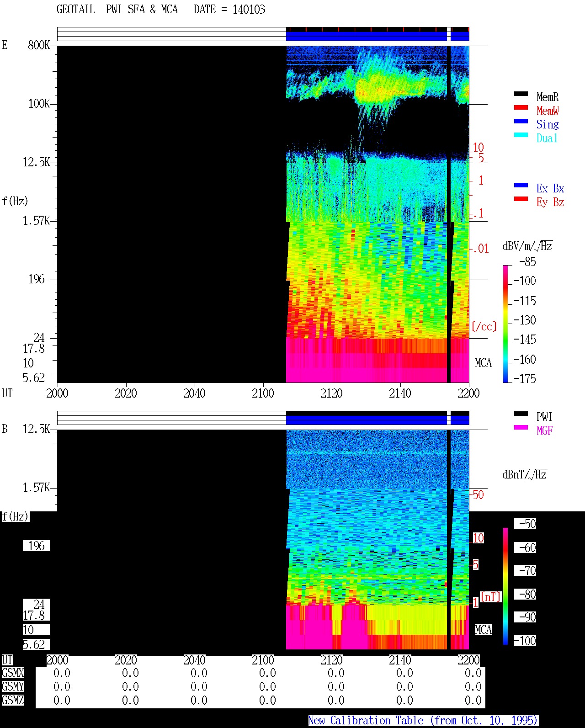Click the black MemR legend swatch
The height and width of the screenshot is (728, 585).
(x=521, y=94)
